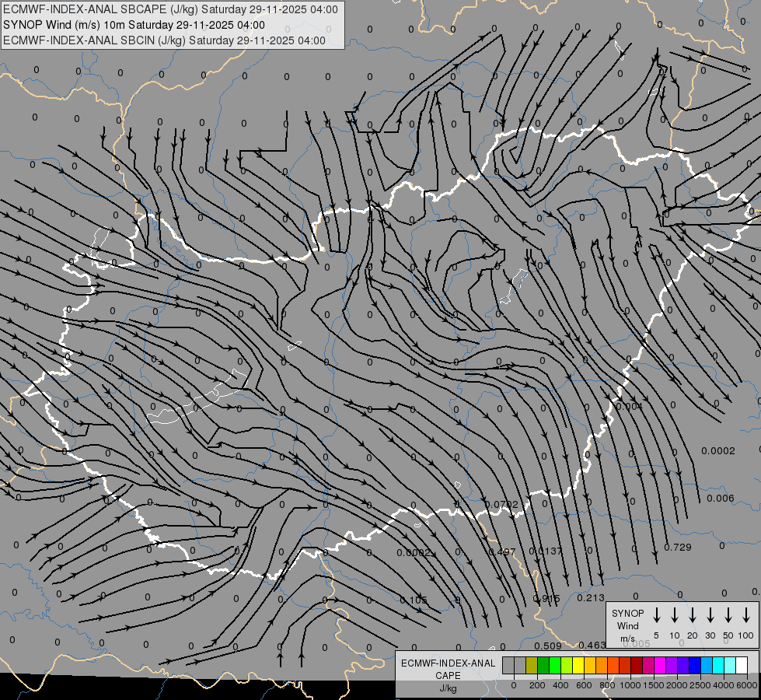Viewport: 761px width, 700px height.
Task: Pick the deep blue CAPE legend swatch
Action: point(694,665)
